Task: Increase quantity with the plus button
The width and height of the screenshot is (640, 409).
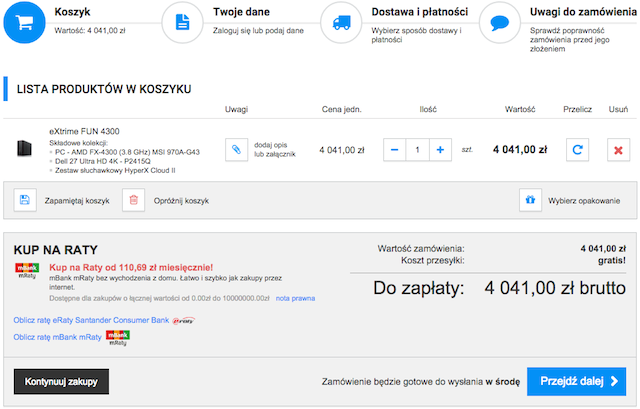Action: tap(440, 150)
